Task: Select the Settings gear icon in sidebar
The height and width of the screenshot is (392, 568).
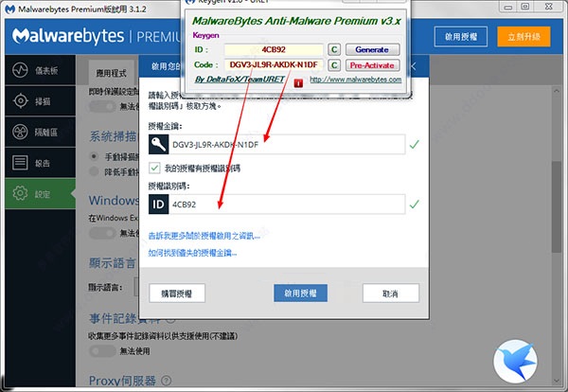Action: [x=20, y=193]
